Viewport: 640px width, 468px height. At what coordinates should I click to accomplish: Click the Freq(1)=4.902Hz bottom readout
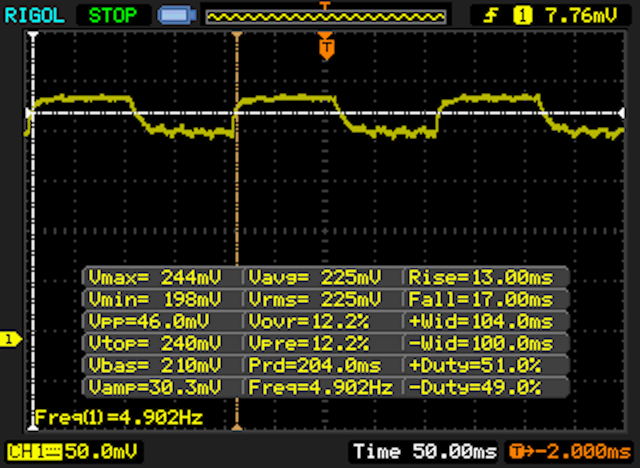119,417
